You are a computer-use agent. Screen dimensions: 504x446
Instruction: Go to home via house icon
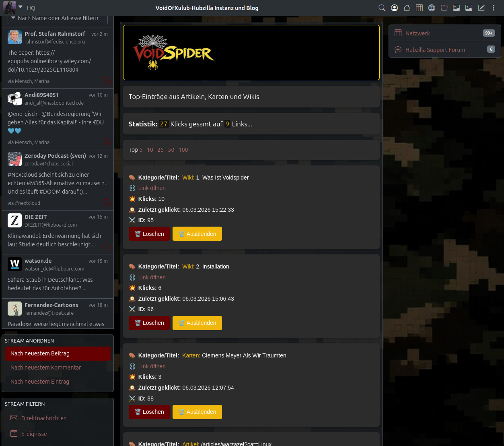pos(407,8)
